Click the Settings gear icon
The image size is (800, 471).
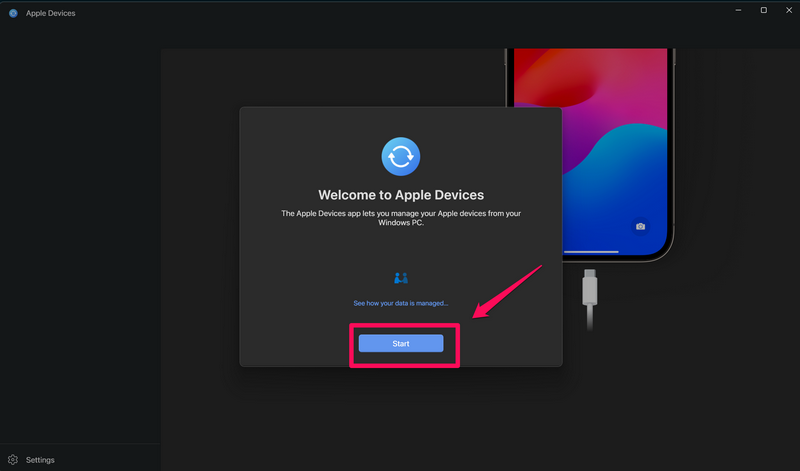[x=13, y=460]
